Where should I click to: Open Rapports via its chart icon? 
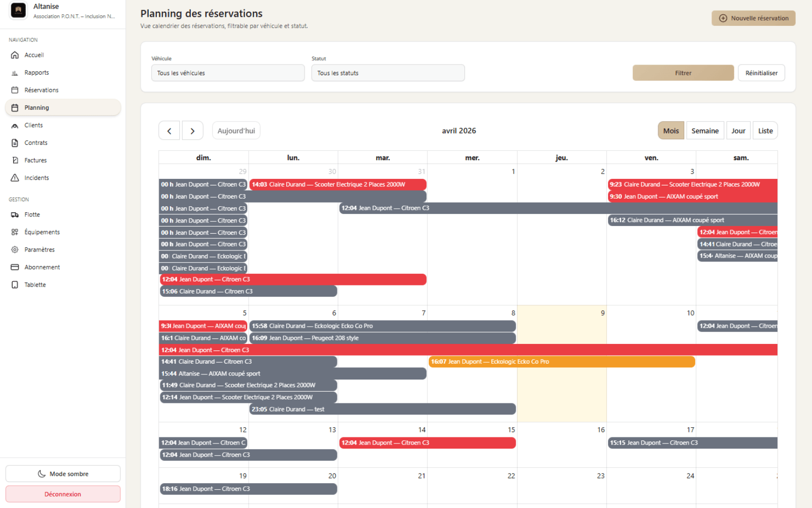[x=15, y=73]
